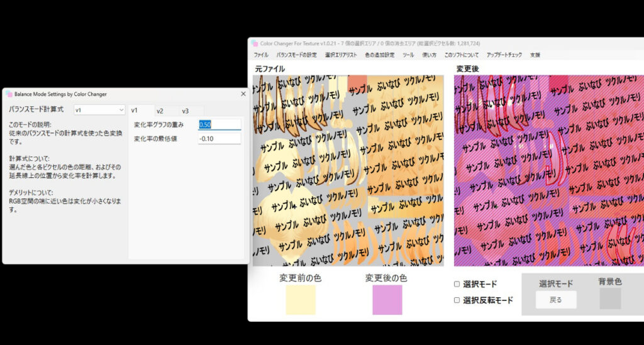Click the Color Changer app icon in title bar
This screenshot has width=644, height=345.
[x=255, y=43]
